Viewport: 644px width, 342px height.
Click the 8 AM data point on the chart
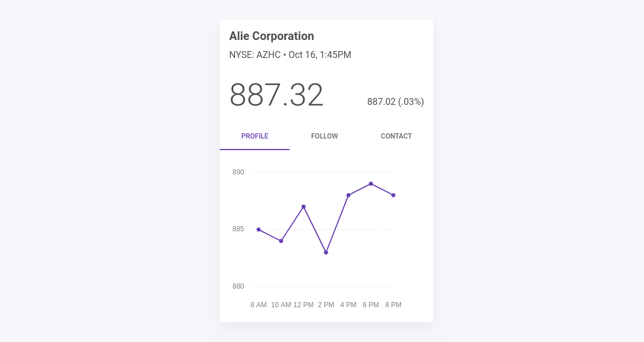[x=258, y=229]
